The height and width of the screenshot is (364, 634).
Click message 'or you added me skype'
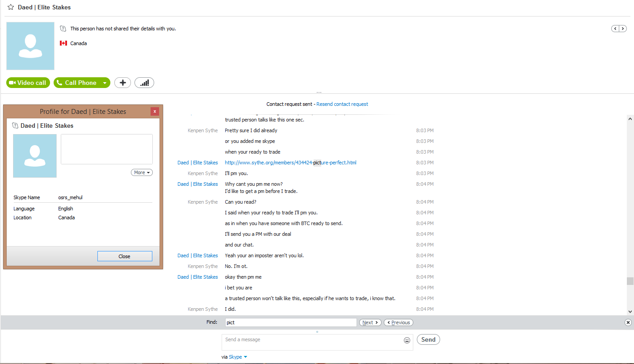(x=250, y=141)
